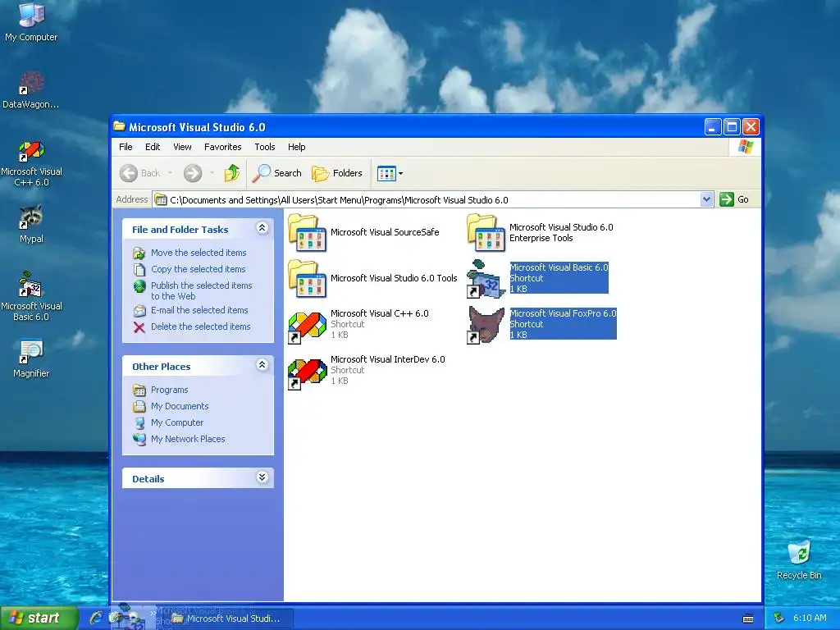Select the Visual FoxPro 6.0 fox icon

pyautogui.click(x=486, y=325)
